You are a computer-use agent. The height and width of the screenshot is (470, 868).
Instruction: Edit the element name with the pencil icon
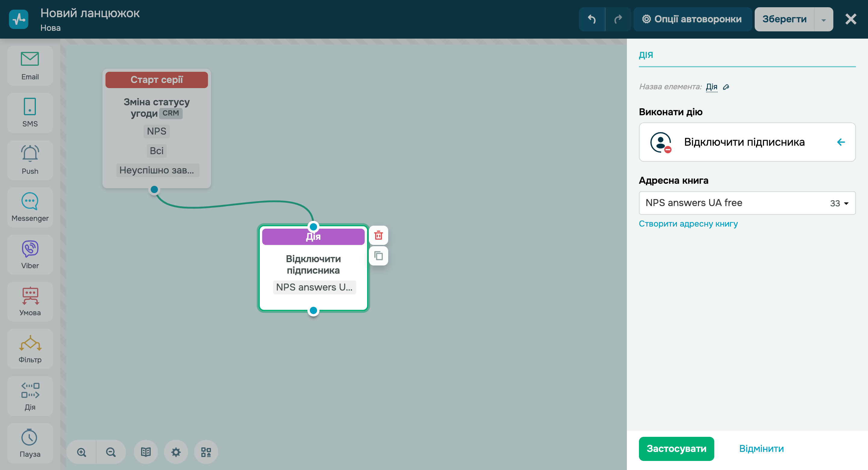[726, 87]
